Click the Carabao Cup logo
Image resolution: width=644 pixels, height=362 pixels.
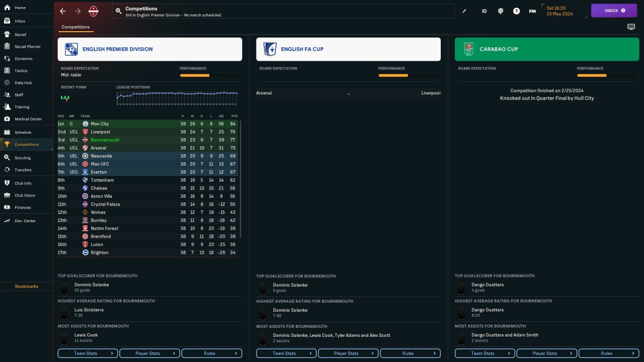(x=468, y=49)
